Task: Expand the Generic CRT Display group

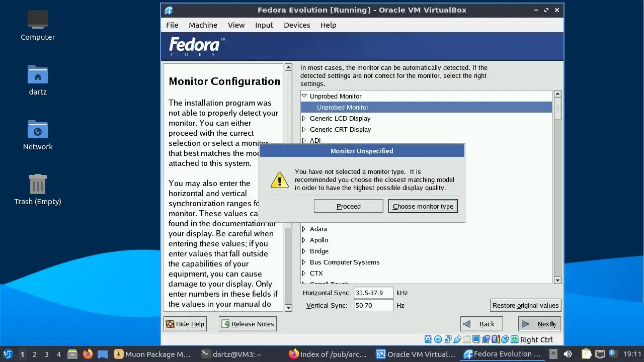Action: [x=304, y=129]
